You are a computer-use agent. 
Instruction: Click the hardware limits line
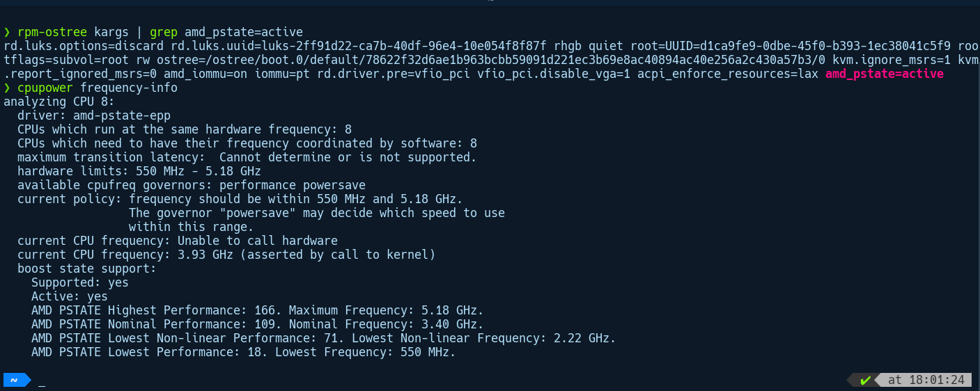pos(139,171)
